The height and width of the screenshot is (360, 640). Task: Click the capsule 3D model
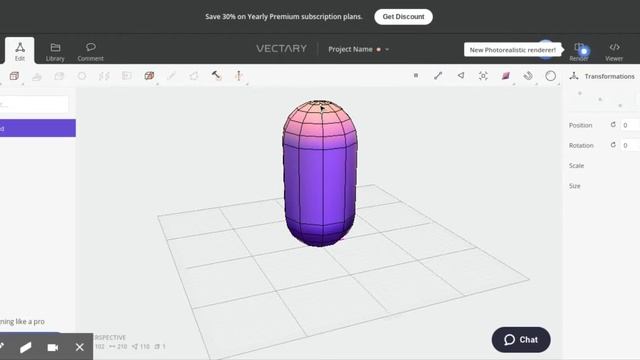[x=320, y=173]
